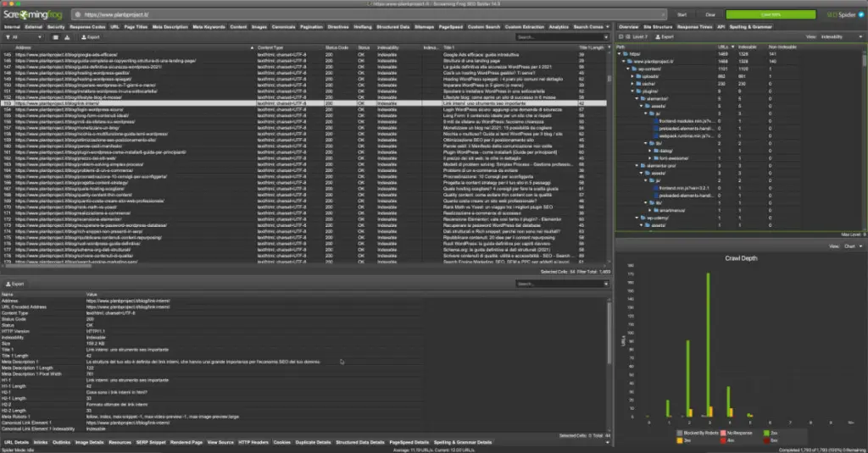Open the bottom tabs overflow dropdown arrow

coord(607,443)
